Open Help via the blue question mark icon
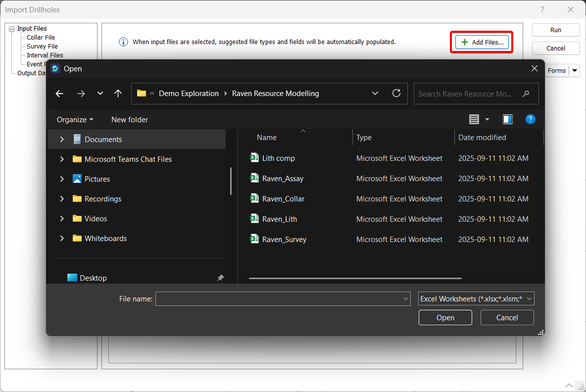The height and width of the screenshot is (392, 586). (x=530, y=119)
